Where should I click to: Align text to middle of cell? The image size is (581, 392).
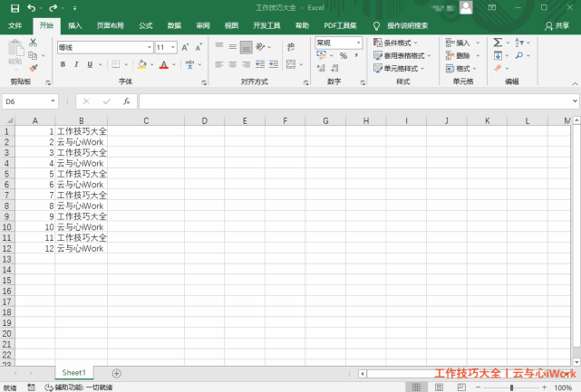233,46
